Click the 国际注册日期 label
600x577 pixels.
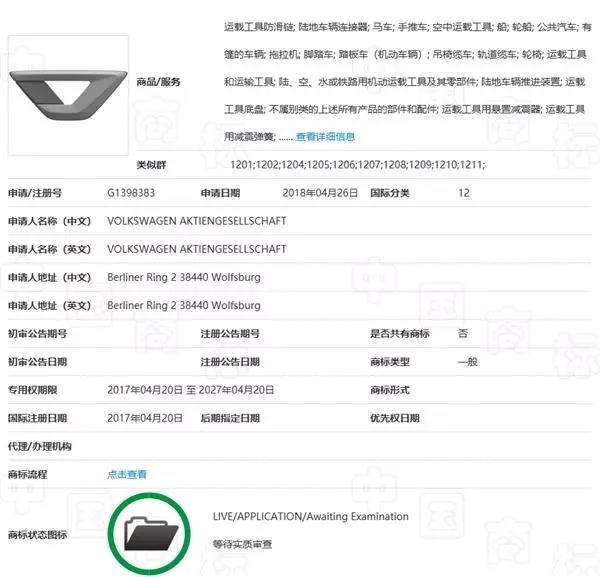point(38,418)
